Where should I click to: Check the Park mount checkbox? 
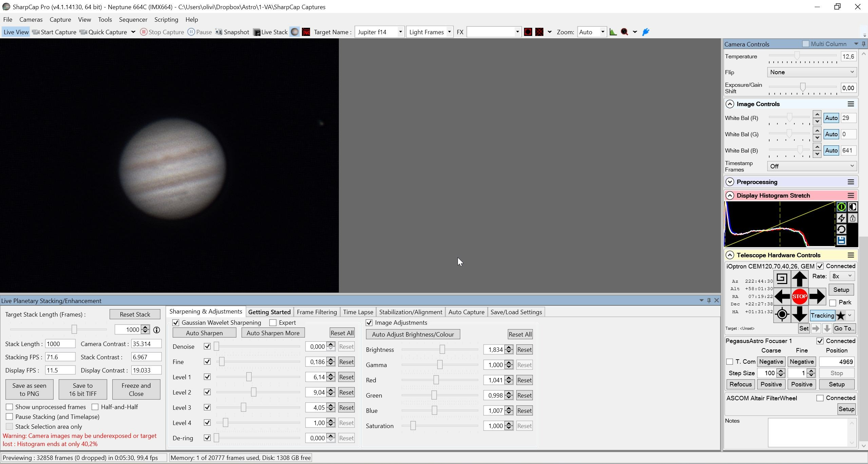[x=833, y=303]
